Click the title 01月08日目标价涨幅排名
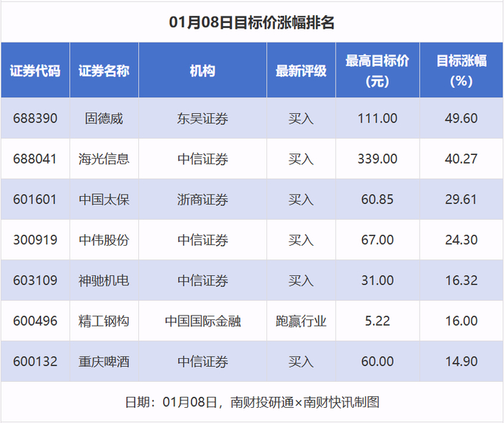504x423 pixels. [x=252, y=23]
